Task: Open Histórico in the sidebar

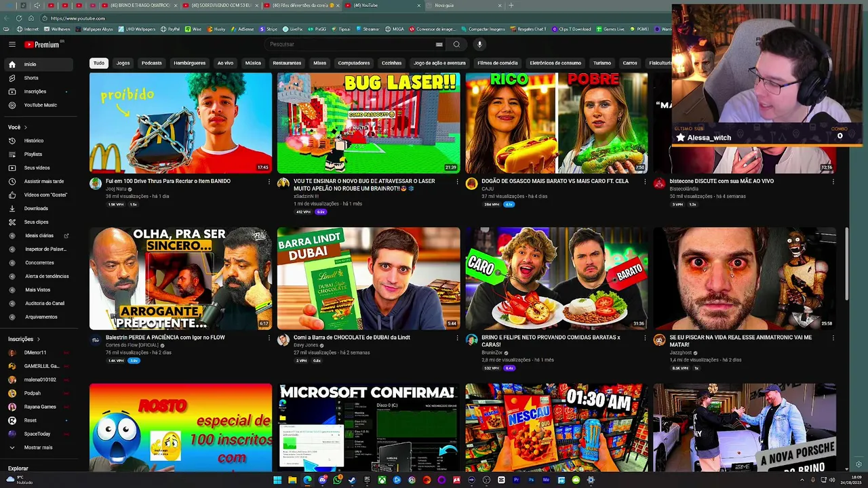Action: coord(38,140)
